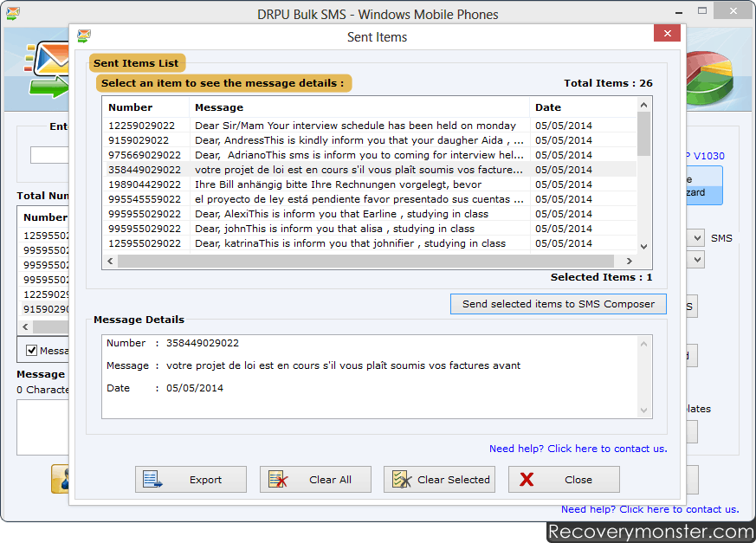
Task: Click the horizontal scrollbar thumb of list
Action: [366, 261]
